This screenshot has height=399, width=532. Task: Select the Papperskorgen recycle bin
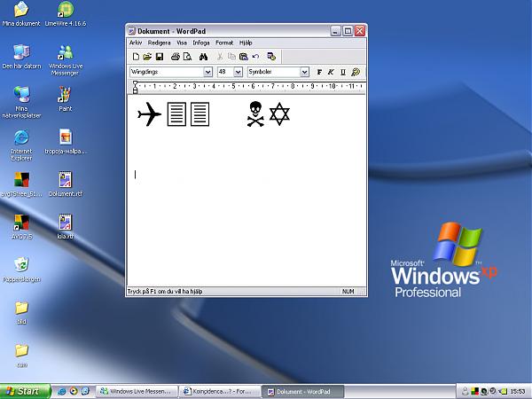click(21, 270)
